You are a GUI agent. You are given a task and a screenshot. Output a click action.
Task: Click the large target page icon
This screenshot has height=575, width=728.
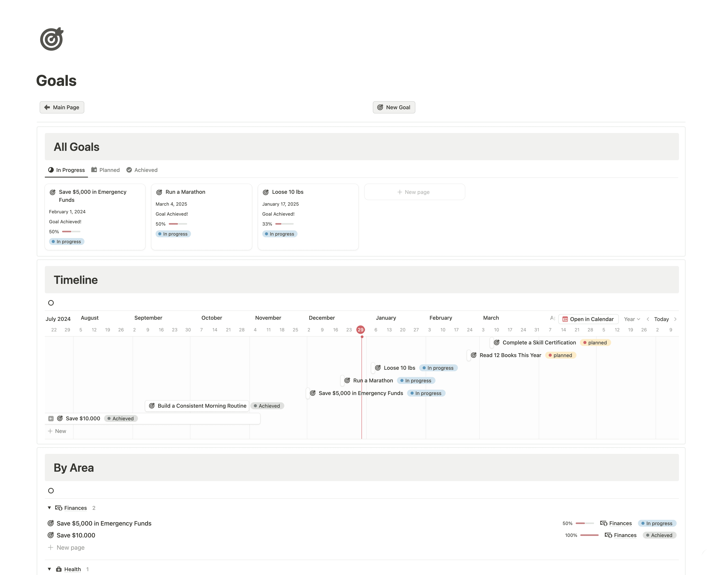click(x=52, y=39)
